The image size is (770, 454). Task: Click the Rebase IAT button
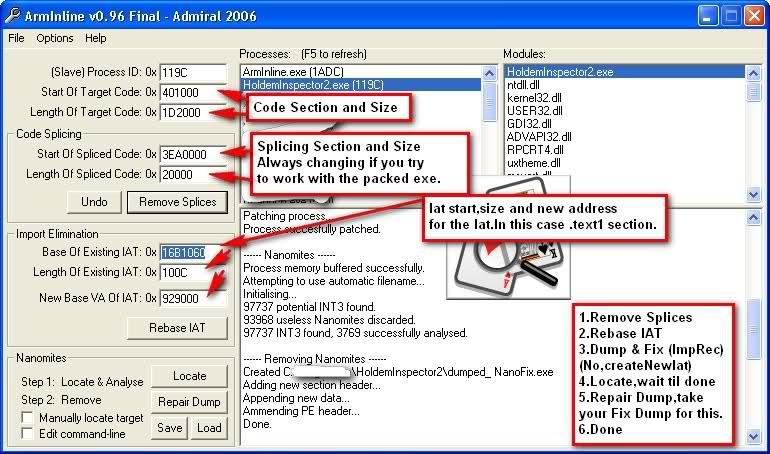pos(177,328)
